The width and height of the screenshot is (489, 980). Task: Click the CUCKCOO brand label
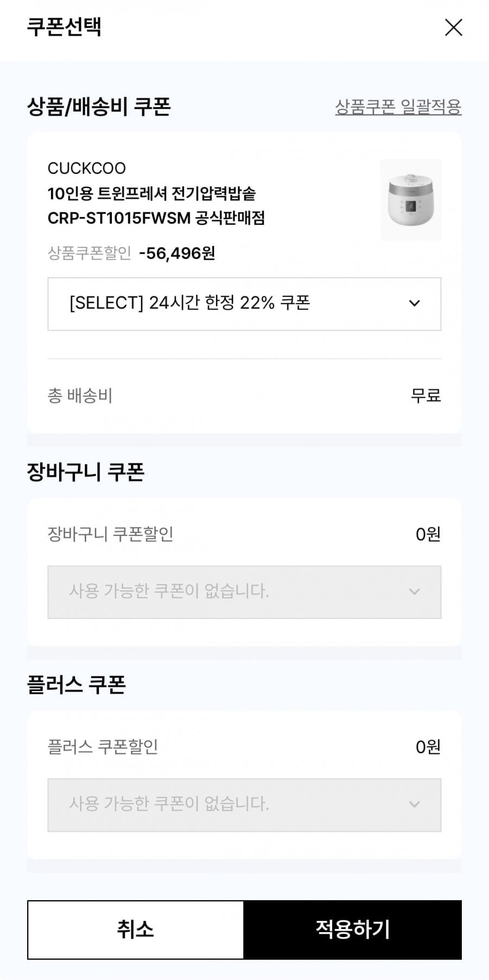pos(86,168)
